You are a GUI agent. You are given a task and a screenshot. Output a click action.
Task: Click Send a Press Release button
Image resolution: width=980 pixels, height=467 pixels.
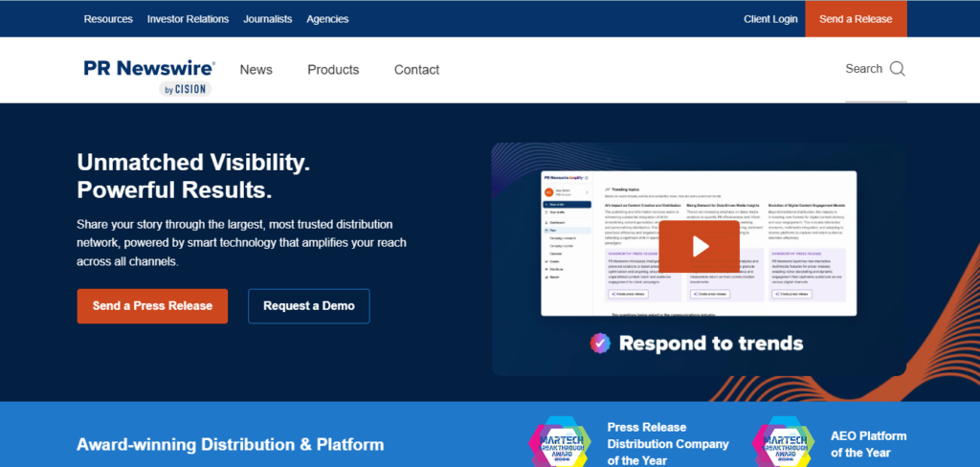click(x=152, y=306)
